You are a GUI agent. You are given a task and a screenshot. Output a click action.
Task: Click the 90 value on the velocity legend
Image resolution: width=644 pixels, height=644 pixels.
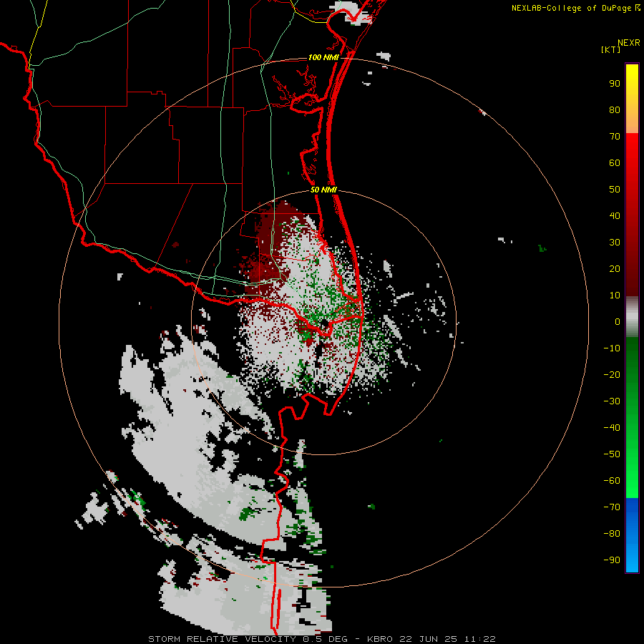click(x=615, y=84)
